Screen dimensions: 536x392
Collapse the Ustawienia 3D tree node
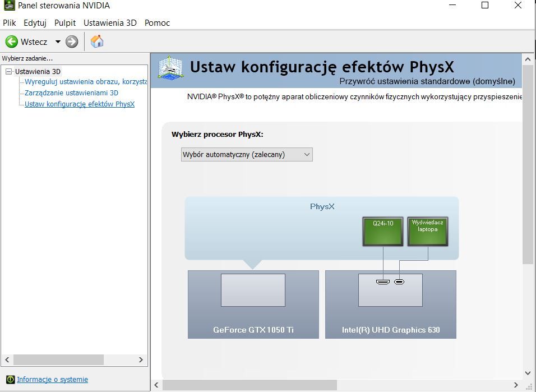(8, 71)
